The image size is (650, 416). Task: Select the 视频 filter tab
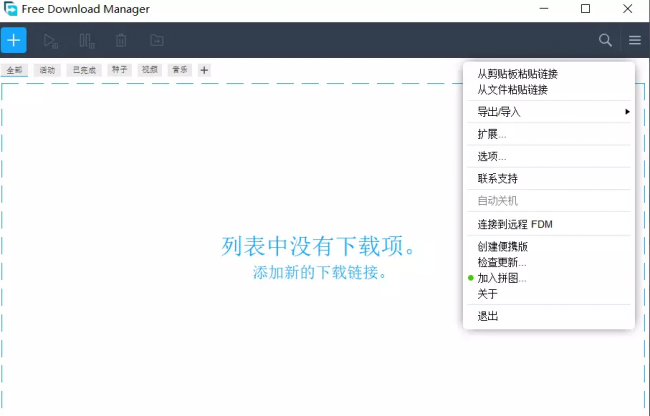(150, 70)
